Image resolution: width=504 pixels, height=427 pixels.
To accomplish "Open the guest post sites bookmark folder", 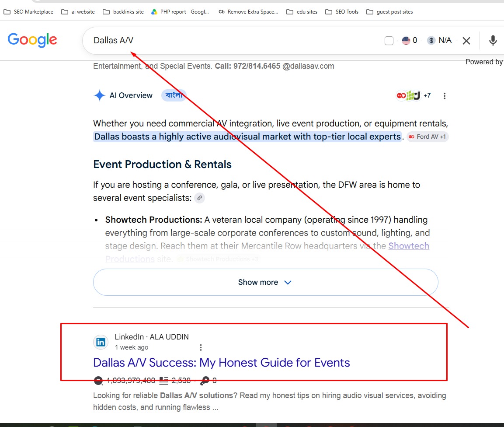I will pyautogui.click(x=389, y=12).
